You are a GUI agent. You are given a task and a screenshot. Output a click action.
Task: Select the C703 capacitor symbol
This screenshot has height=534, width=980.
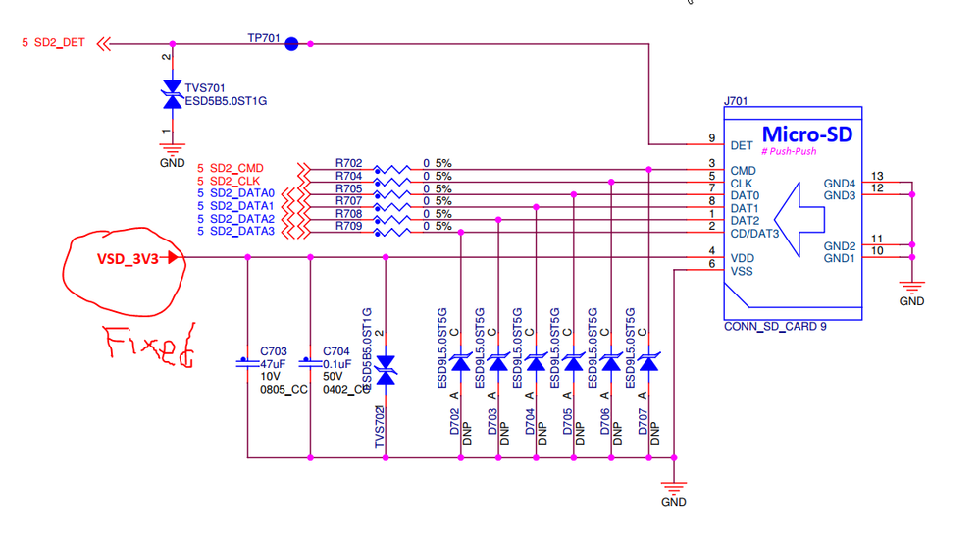(x=247, y=362)
